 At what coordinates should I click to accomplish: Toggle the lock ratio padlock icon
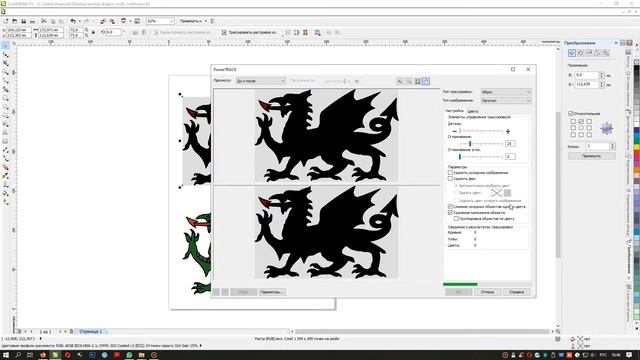click(93, 32)
